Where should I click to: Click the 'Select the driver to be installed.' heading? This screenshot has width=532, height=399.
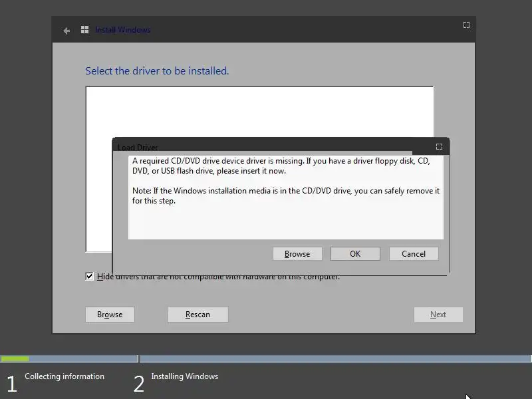pyautogui.click(x=157, y=71)
